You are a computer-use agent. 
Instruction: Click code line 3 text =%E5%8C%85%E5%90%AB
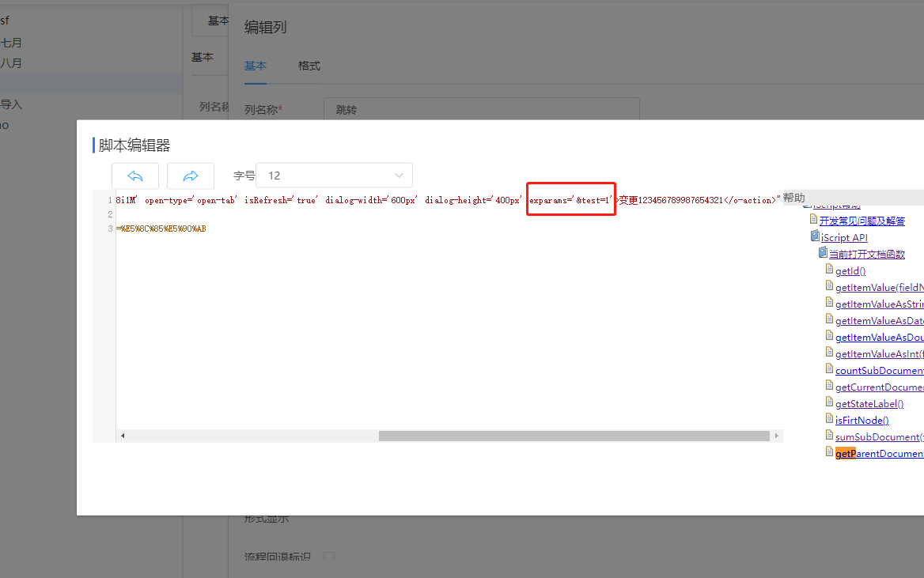(161, 229)
